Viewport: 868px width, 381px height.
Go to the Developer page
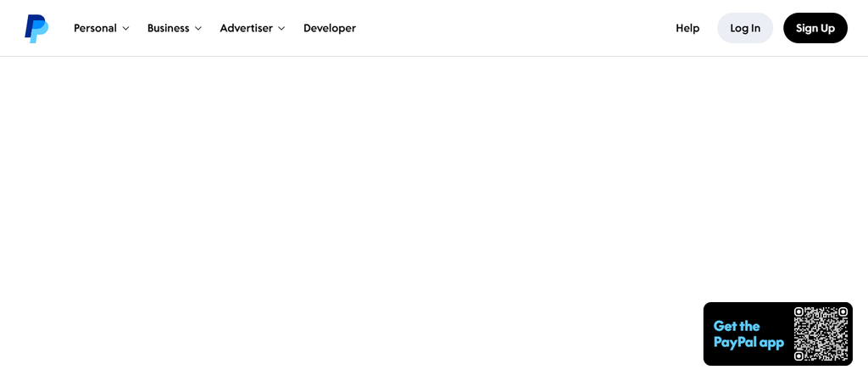[x=330, y=28]
